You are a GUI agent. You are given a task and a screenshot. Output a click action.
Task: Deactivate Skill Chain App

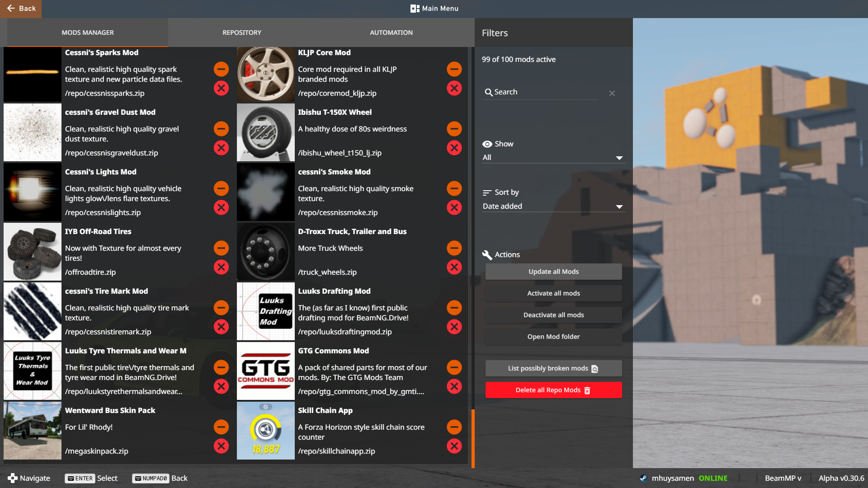tap(454, 427)
